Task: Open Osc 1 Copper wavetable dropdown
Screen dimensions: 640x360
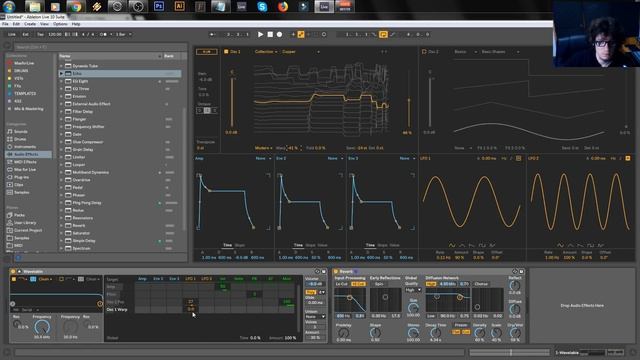Action: coord(300,52)
